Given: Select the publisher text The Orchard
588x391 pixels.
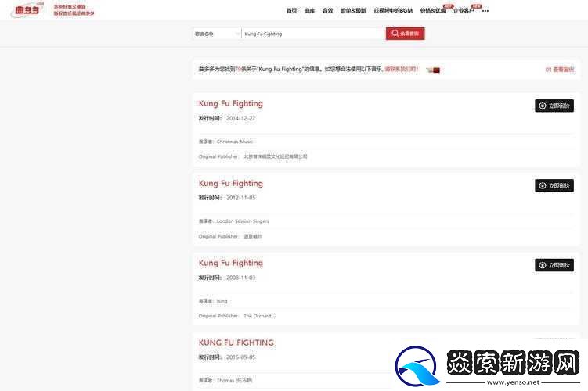Looking at the screenshot, I should click(258, 316).
